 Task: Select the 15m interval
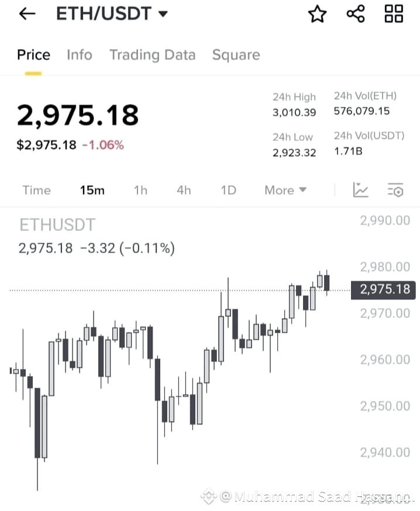click(92, 190)
